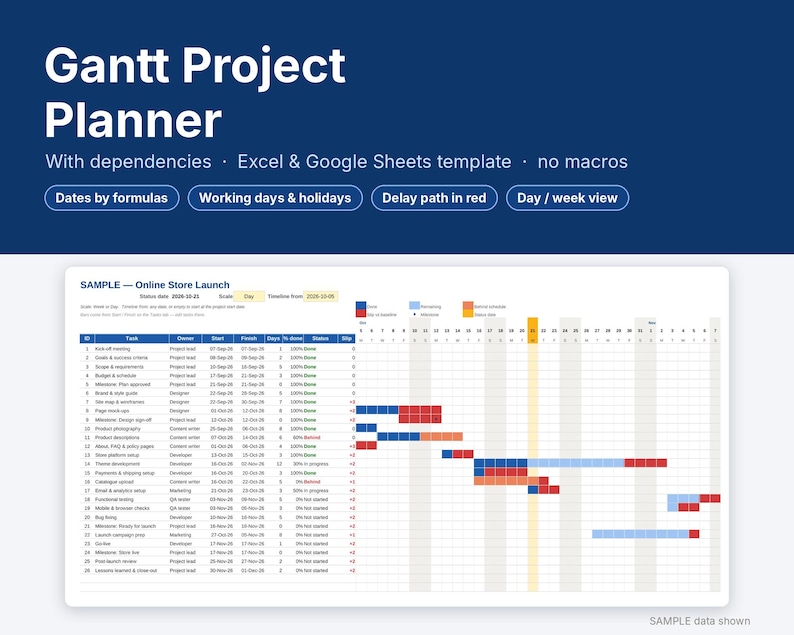Click the SAMPLE — Online Store Launch title

[x=155, y=285]
